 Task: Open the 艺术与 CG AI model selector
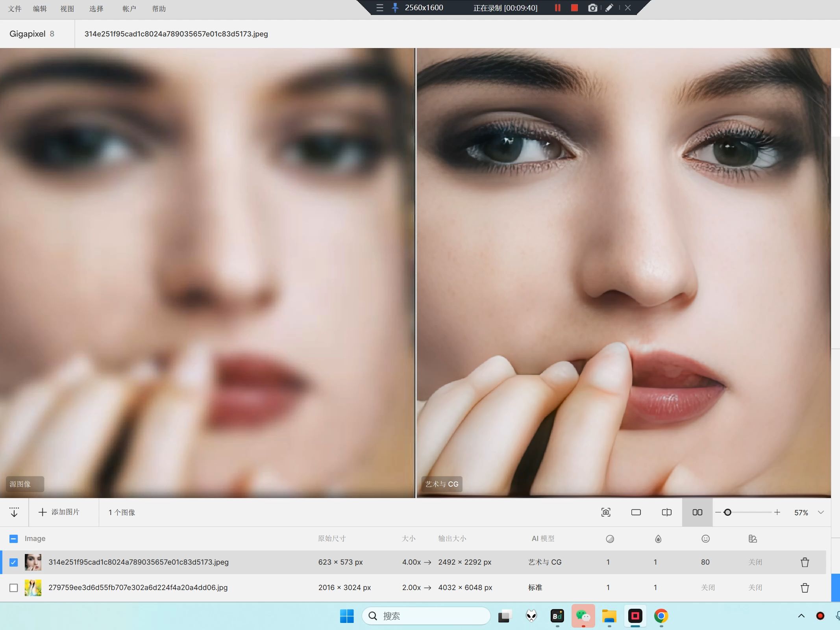coord(545,562)
